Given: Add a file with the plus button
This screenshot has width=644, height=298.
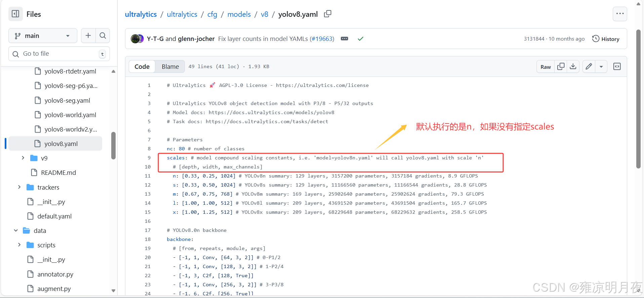Looking at the screenshot, I should pyautogui.click(x=88, y=36).
